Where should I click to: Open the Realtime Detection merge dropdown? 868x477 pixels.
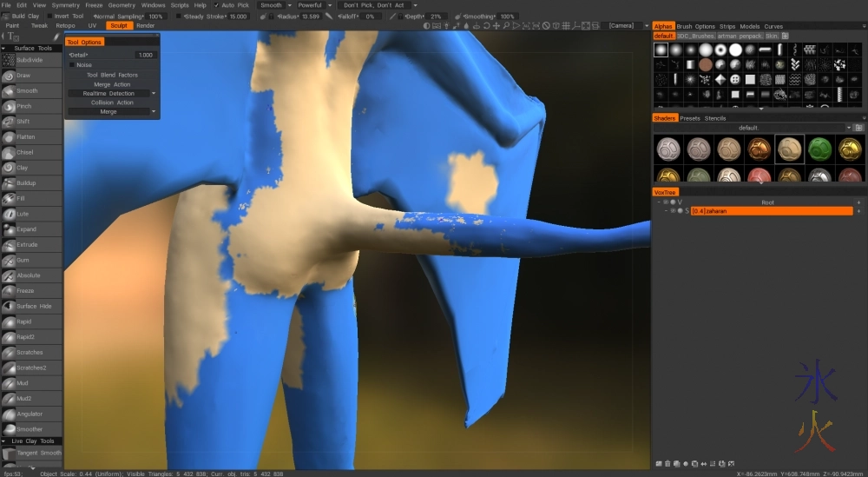[x=113, y=93]
